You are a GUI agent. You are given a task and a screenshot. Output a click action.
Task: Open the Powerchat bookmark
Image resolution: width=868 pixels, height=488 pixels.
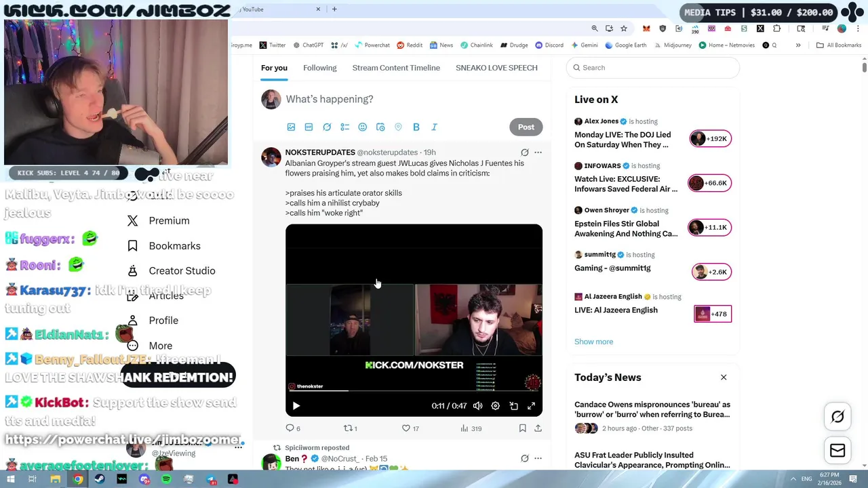[372, 45]
